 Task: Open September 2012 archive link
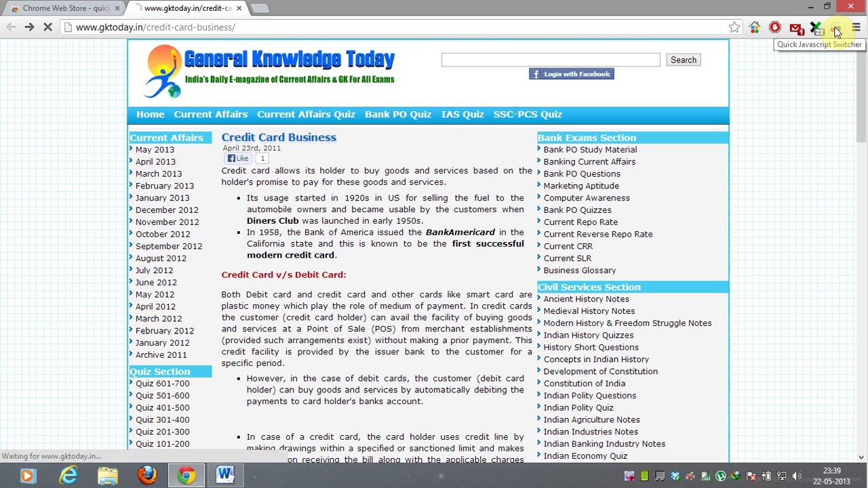(168, 246)
